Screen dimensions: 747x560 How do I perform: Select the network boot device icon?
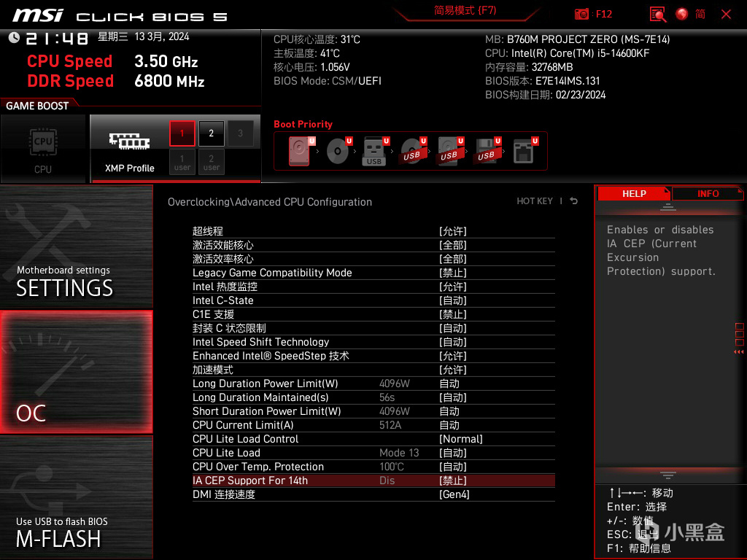(524, 151)
